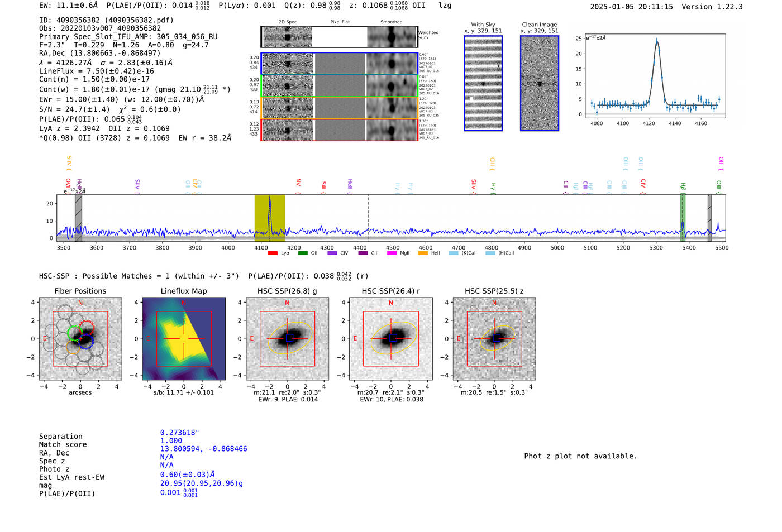The image size is (782, 532).
Task: Click the green Hβ line label above the spectrum
Action: click(683, 187)
